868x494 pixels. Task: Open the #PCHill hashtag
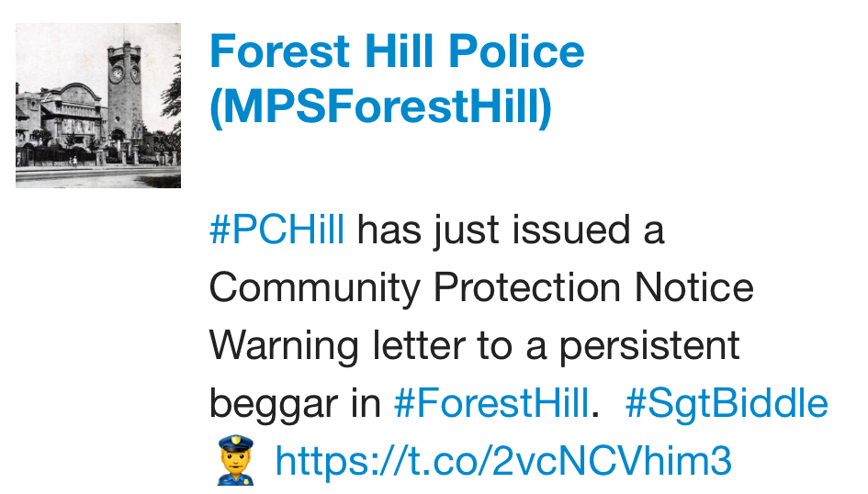(277, 230)
